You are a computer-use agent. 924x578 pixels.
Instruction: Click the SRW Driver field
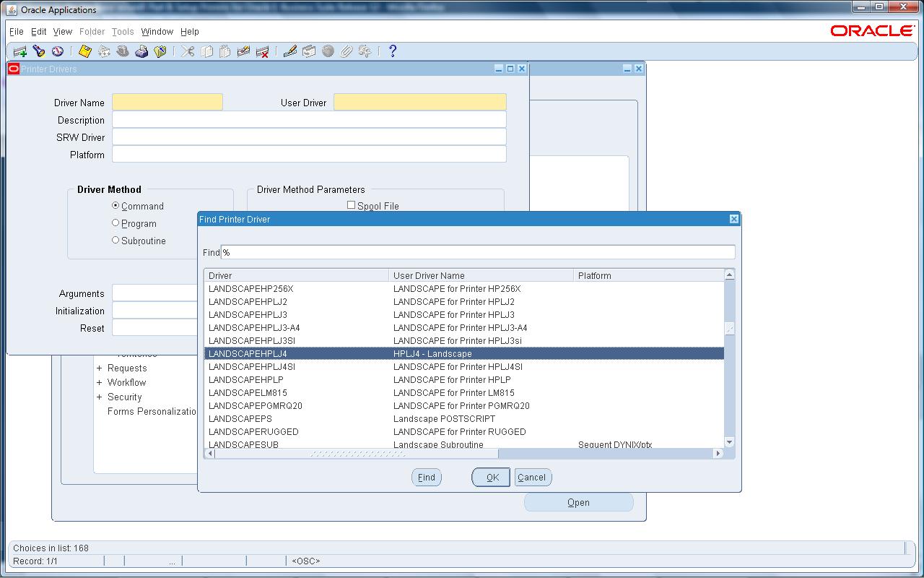click(x=309, y=137)
